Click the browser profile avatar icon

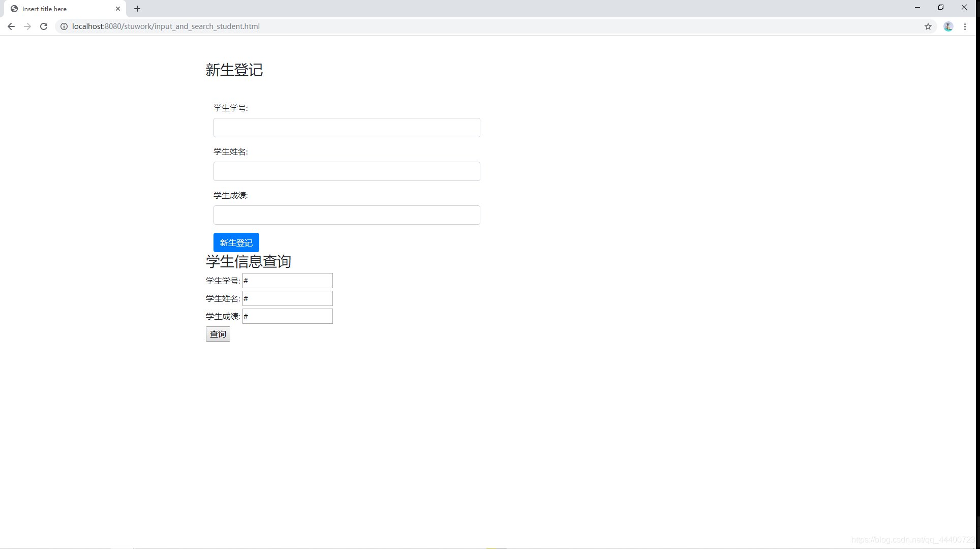coord(949,26)
